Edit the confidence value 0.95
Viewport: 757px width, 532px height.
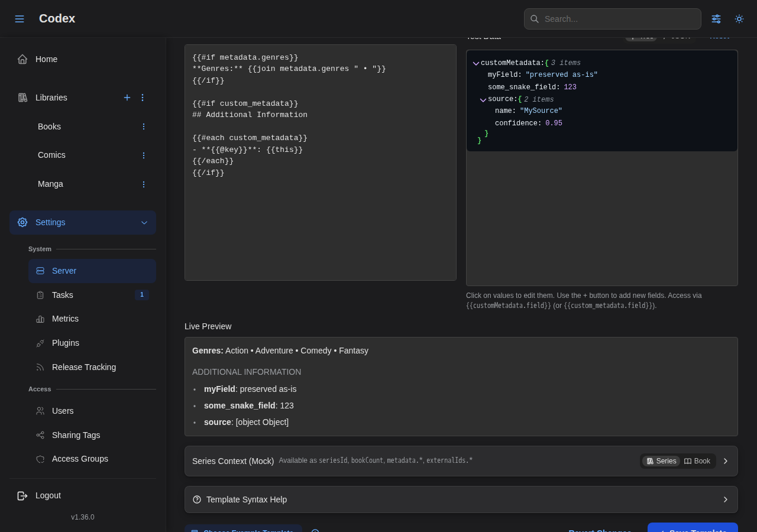coord(554,124)
